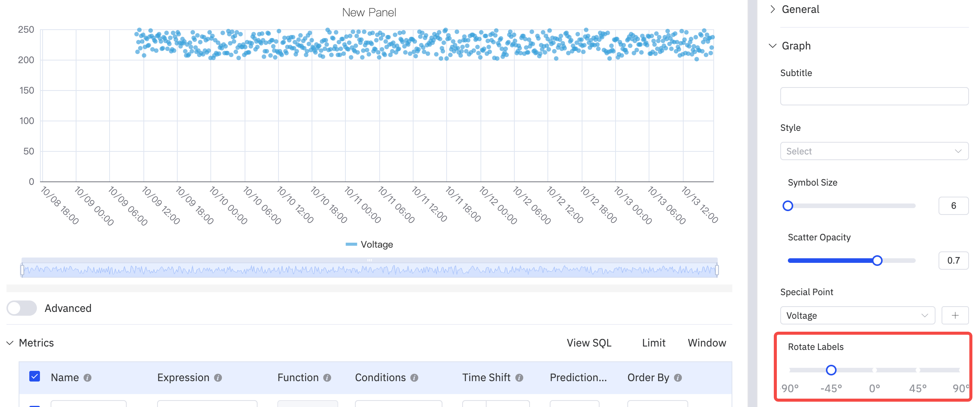
Task: Add special point with plus button
Action: [955, 315]
